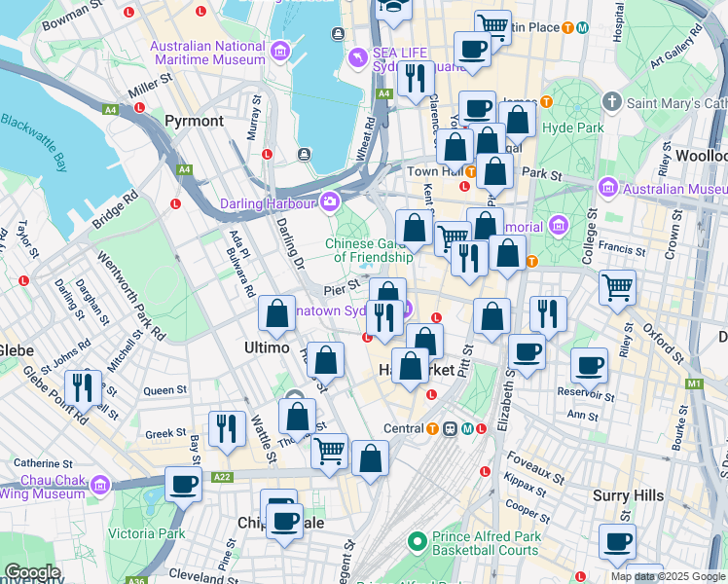This screenshot has width=728, height=584.
Task: Click the Pyrmont suburb label
Action: (194, 121)
